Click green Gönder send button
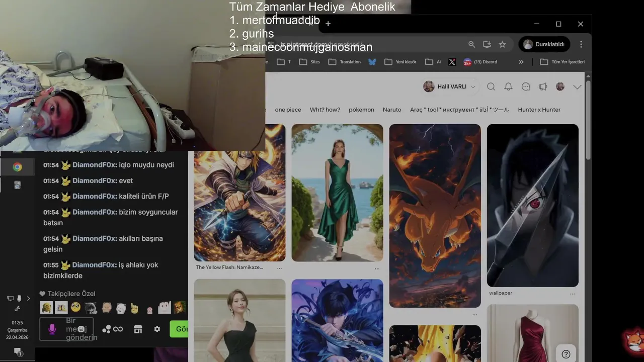Screen dimensions: 644x362 coord(179,329)
